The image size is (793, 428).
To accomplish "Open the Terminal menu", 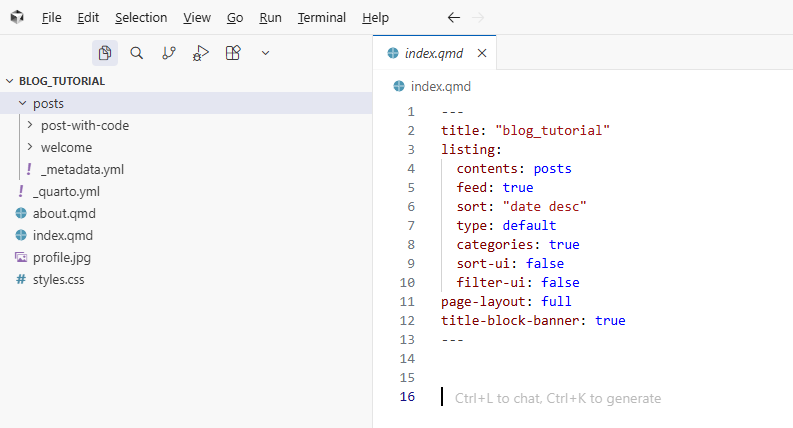I will (x=321, y=18).
